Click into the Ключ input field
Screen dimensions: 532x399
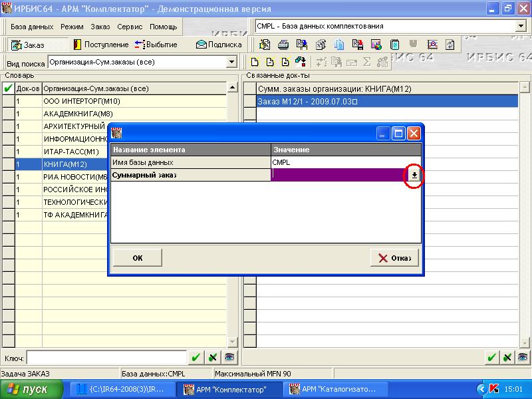(106, 357)
